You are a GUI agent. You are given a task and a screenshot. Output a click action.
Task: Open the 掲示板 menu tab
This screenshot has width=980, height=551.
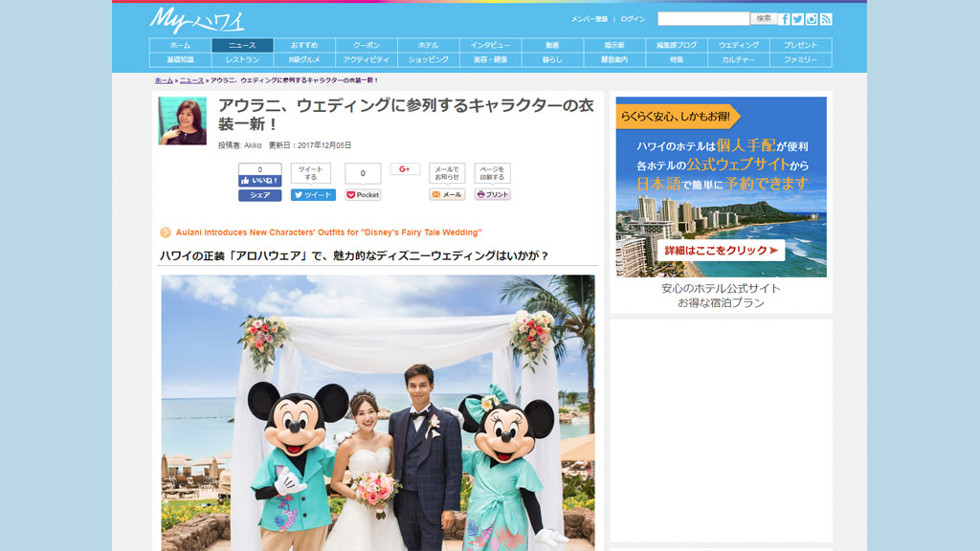[614, 45]
